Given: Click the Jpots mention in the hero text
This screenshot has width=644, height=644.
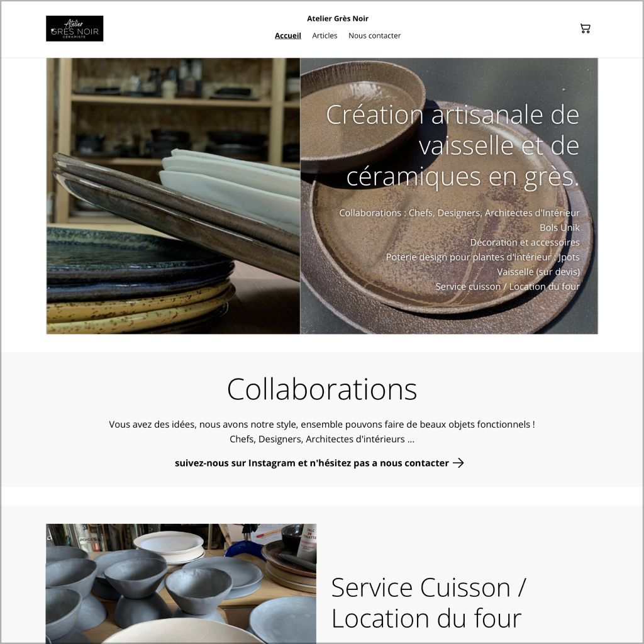Looking at the screenshot, I should coord(568,257).
